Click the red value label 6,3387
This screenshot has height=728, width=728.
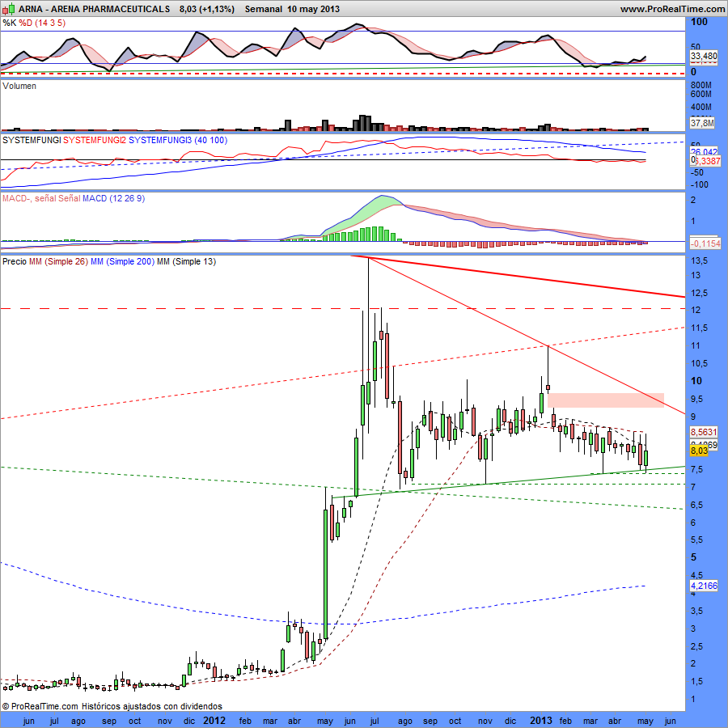point(708,161)
